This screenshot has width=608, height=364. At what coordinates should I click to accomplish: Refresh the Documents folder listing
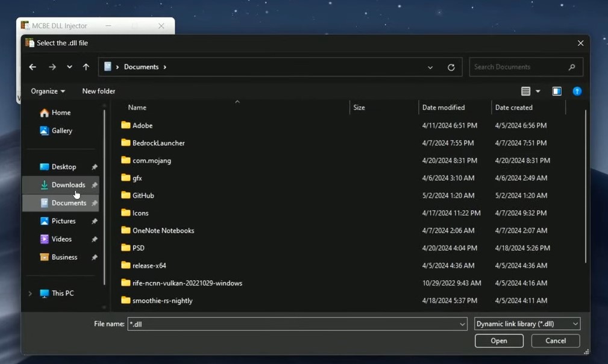click(451, 67)
